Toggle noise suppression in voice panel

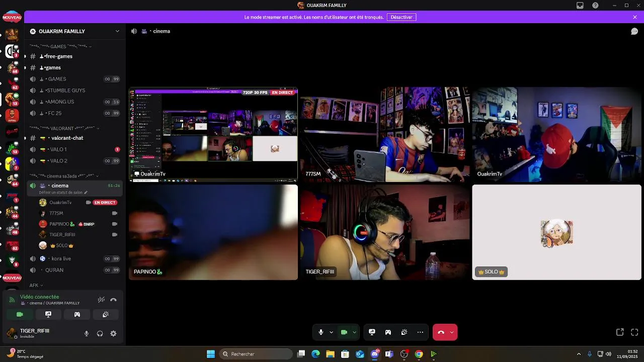click(x=101, y=300)
